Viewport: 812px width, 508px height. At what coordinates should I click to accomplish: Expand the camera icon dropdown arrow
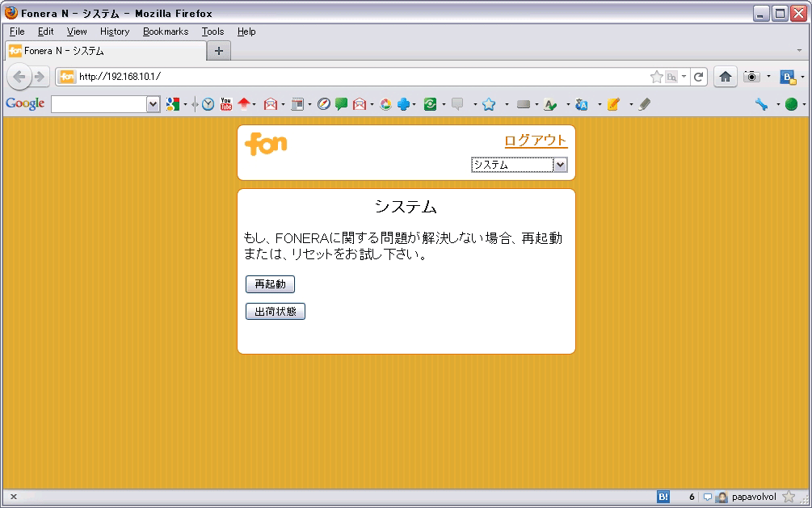pos(768,77)
